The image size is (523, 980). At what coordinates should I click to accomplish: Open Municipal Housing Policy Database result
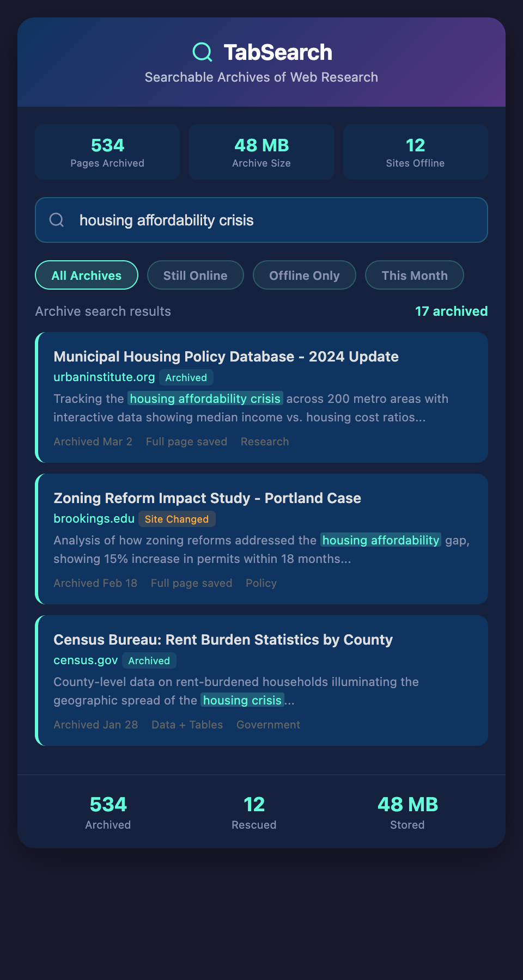coord(226,357)
